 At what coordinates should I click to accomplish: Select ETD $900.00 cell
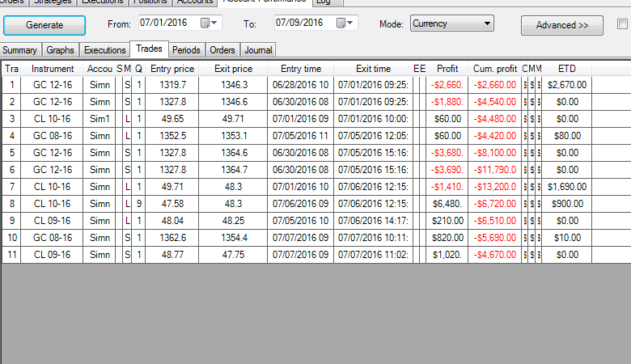(567, 204)
